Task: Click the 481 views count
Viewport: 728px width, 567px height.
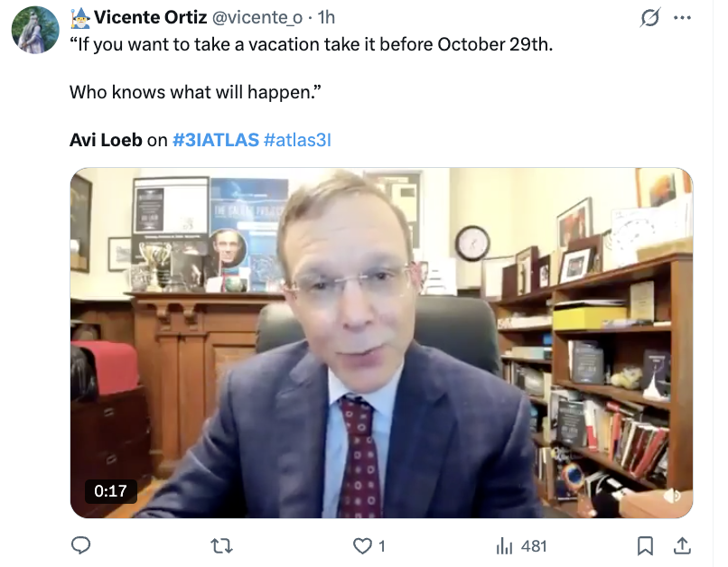Action: [534, 546]
